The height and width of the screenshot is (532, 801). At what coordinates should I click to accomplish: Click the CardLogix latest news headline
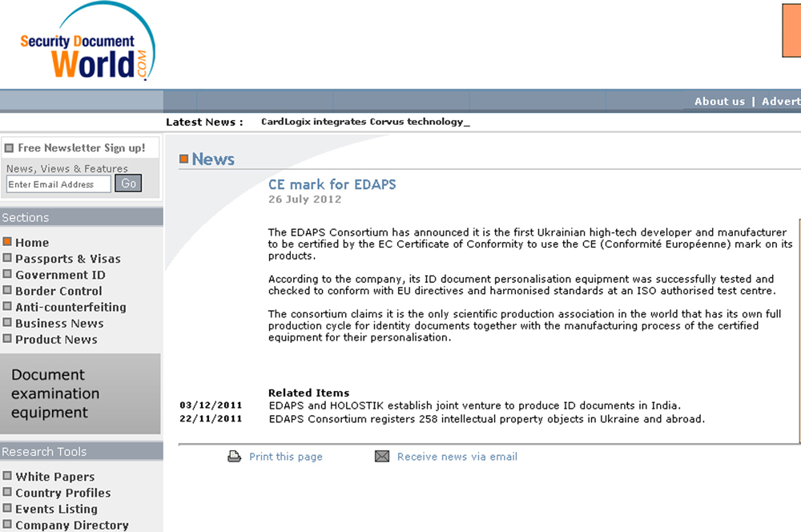[362, 122]
